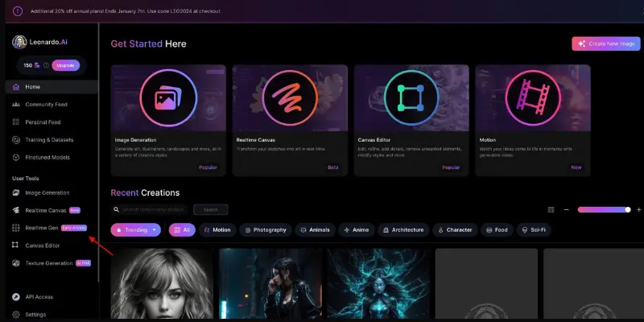The image size is (644, 322).
Task: Click the Canvas Editor card frame icon
Action: [x=411, y=97]
